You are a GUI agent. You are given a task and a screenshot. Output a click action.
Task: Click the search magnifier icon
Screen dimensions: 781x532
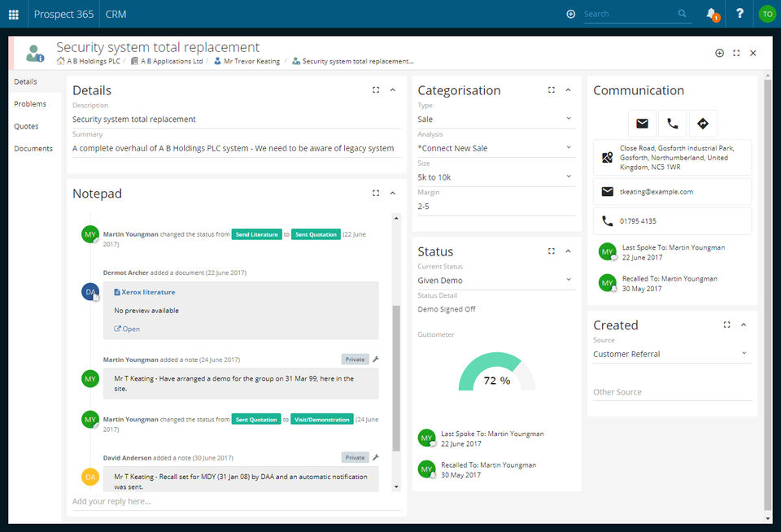[x=683, y=14]
